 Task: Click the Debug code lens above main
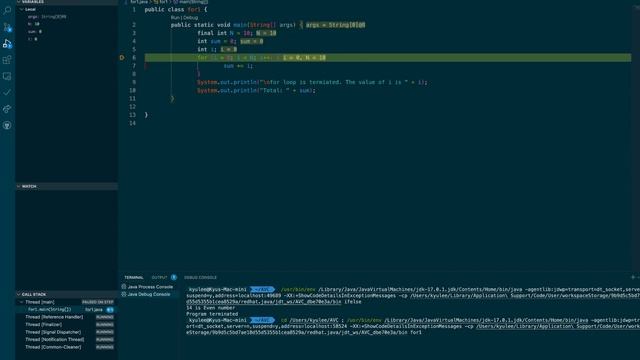point(190,18)
